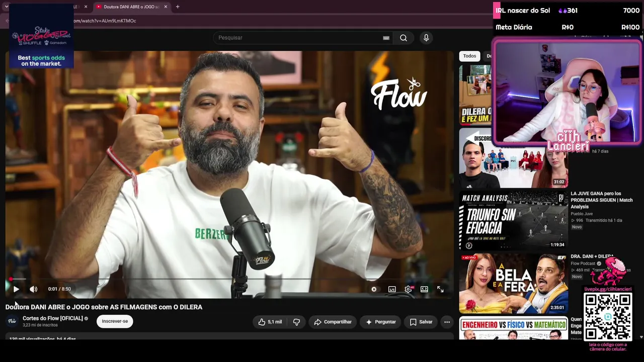Seek on the video progress bar
This screenshot has height=362, width=644.
(x=229, y=279)
